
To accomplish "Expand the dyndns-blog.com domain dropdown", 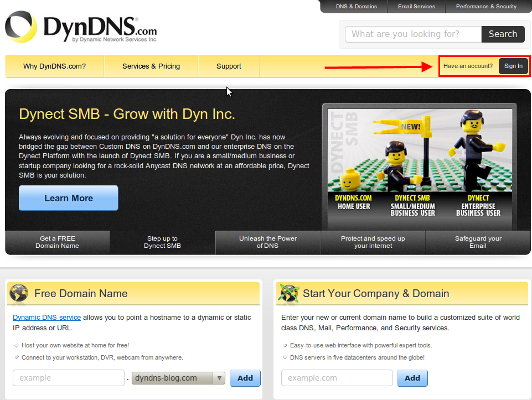I will pyautogui.click(x=178, y=378).
